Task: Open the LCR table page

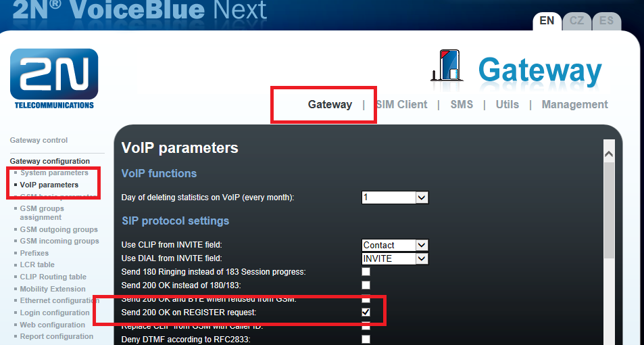Action: 37,264
